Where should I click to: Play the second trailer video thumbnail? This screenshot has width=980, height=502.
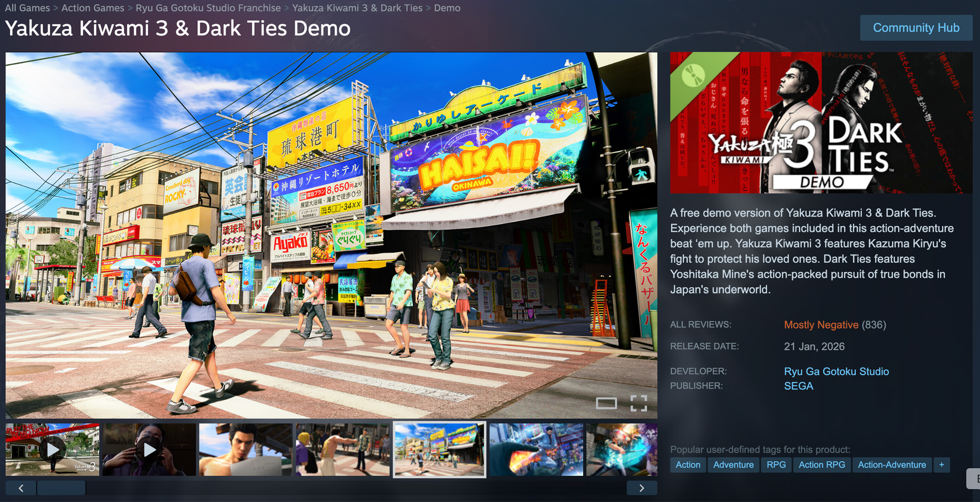(x=150, y=449)
